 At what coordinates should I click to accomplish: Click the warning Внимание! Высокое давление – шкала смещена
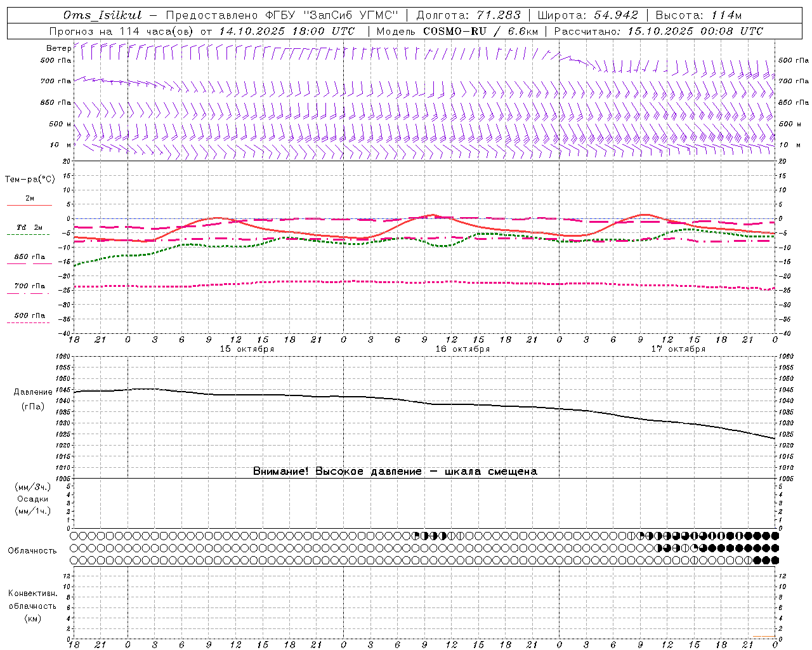(395, 471)
